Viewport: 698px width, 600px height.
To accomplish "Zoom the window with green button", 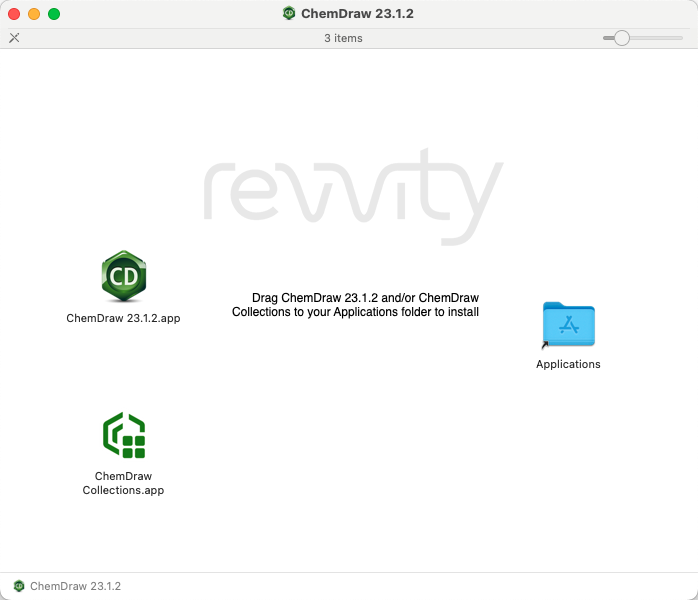I will point(54,14).
